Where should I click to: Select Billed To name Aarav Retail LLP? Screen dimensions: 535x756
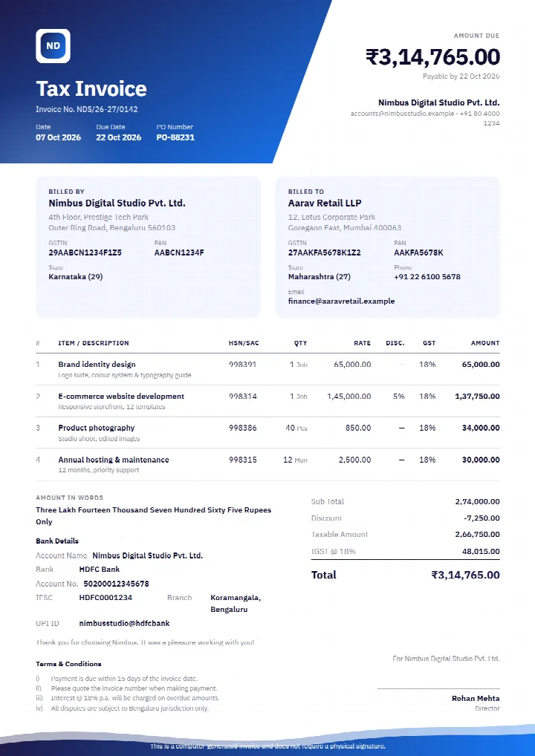click(325, 203)
